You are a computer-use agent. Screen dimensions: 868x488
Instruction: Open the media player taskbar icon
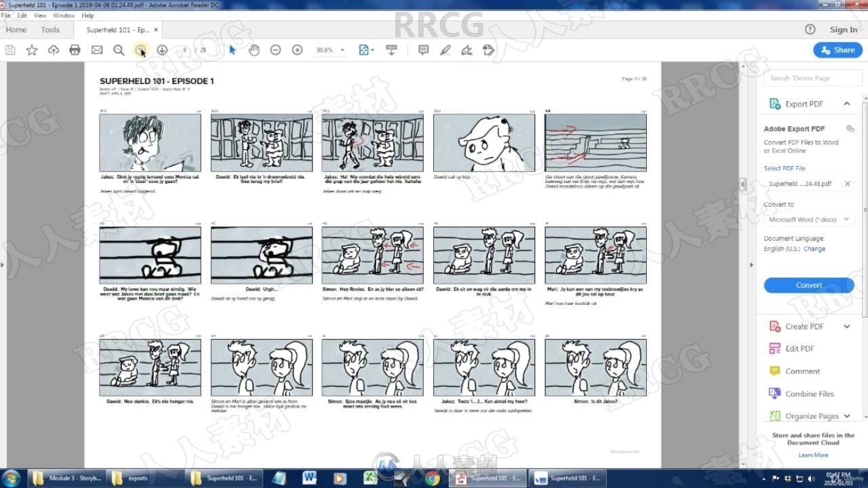coord(340,479)
